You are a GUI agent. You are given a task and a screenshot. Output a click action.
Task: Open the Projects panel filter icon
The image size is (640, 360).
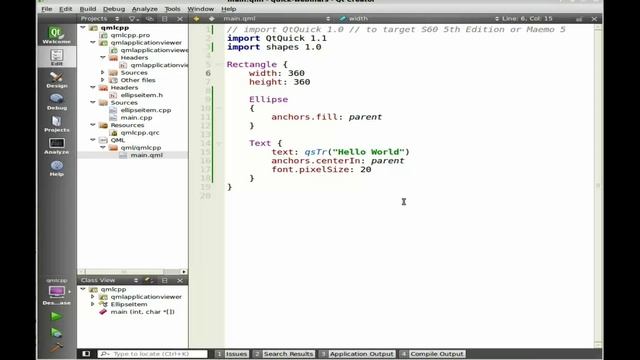(x=133, y=19)
